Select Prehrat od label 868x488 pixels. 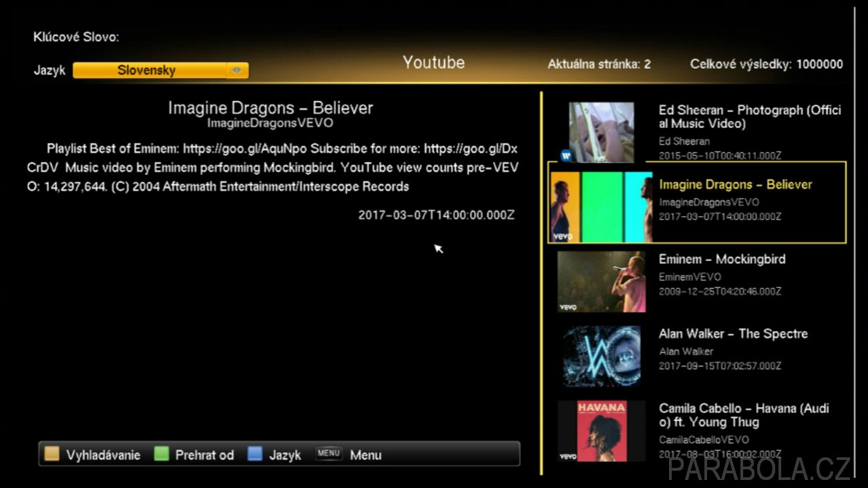point(204,455)
